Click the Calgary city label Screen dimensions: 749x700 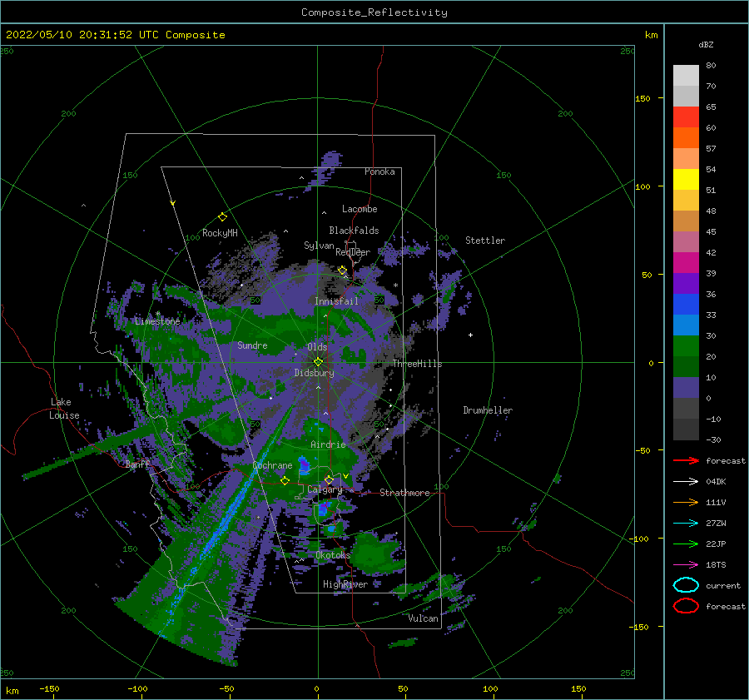[x=325, y=489]
